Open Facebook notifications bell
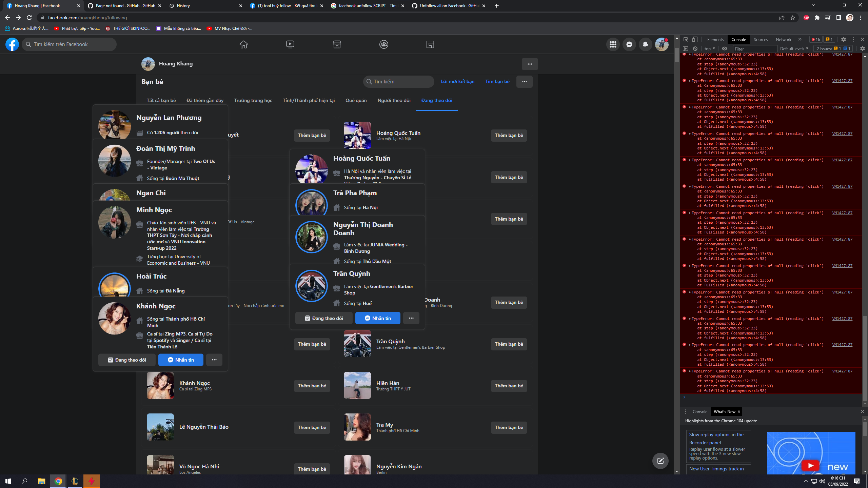868x488 pixels. 645,44
